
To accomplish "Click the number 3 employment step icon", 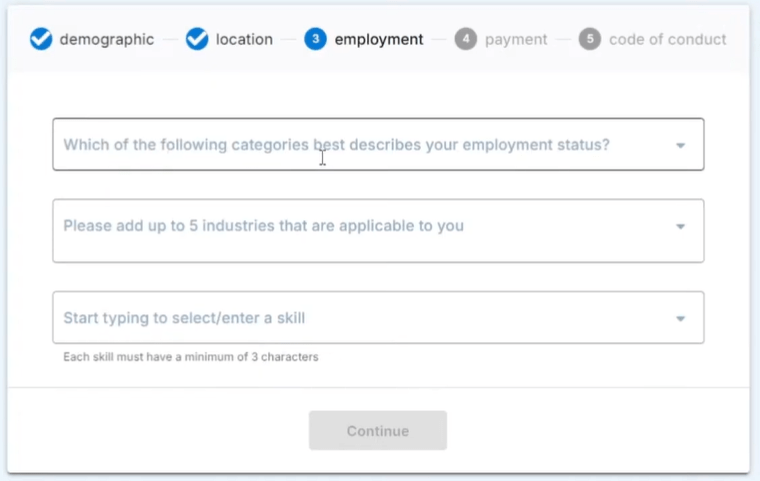I will pyautogui.click(x=316, y=40).
